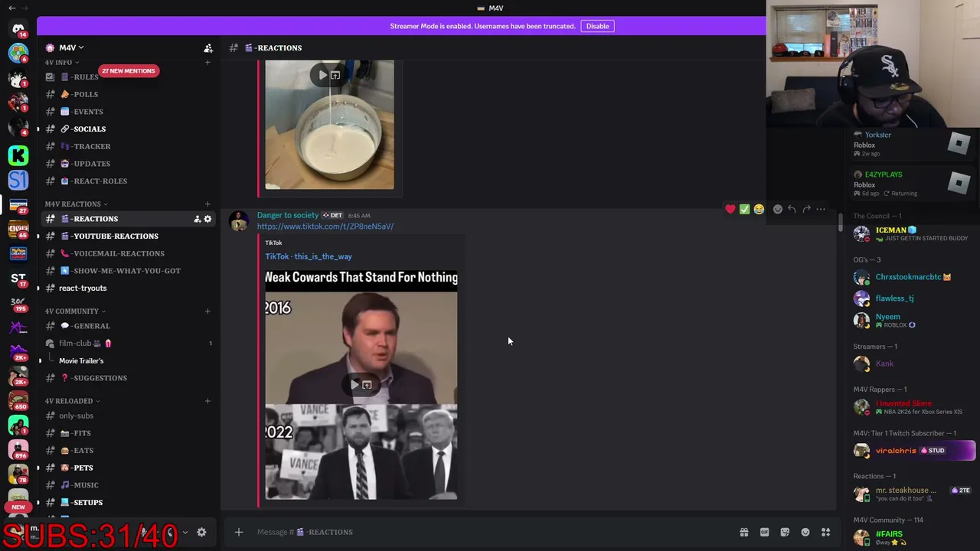The width and height of the screenshot is (980, 551).
Task: Open more options for the message
Action: [x=821, y=209]
